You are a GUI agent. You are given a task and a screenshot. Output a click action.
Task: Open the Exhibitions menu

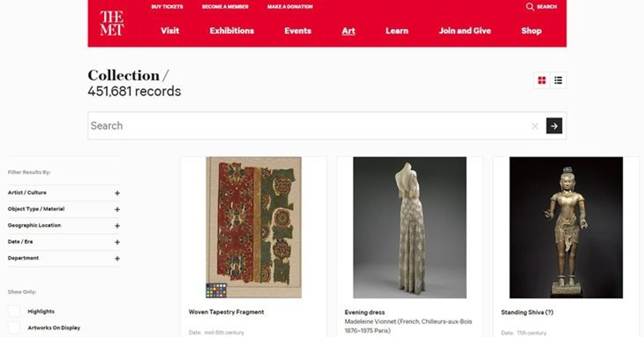[x=232, y=31]
